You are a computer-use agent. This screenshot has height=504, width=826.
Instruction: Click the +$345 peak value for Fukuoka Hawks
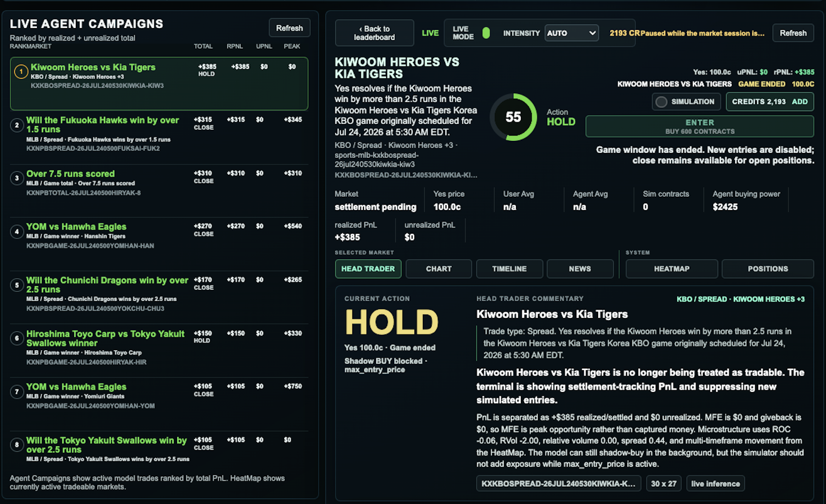[293, 120]
